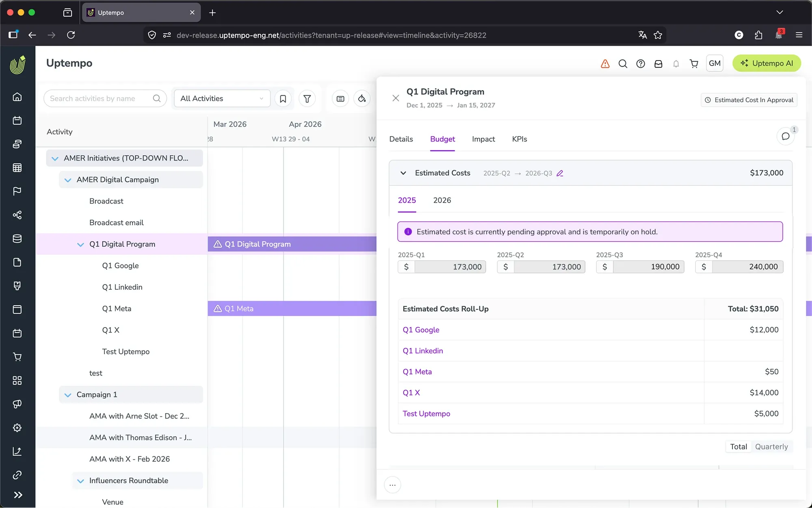
Task: Open the Home icon in sidebar
Action: point(17,97)
